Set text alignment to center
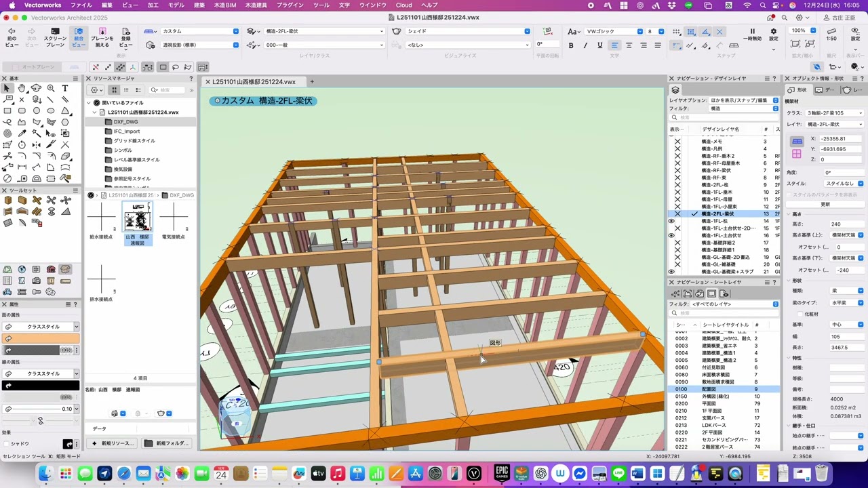The height and width of the screenshot is (488, 868). (629, 45)
